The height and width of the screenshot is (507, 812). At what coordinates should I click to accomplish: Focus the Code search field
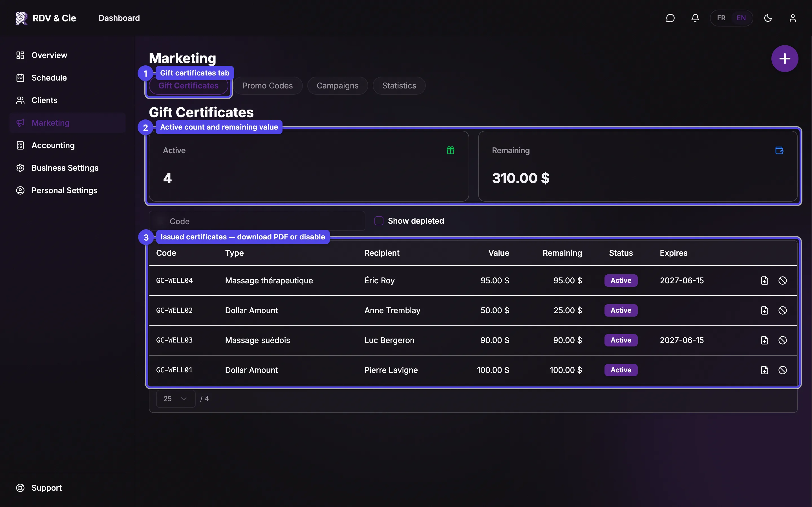tap(257, 221)
